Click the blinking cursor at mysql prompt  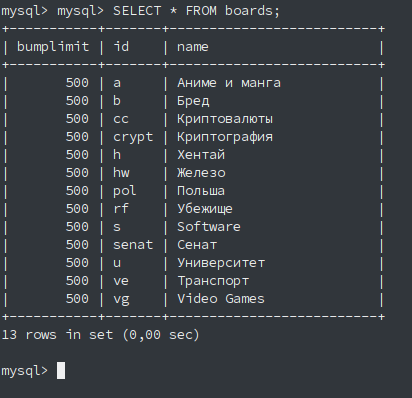[x=61, y=371]
